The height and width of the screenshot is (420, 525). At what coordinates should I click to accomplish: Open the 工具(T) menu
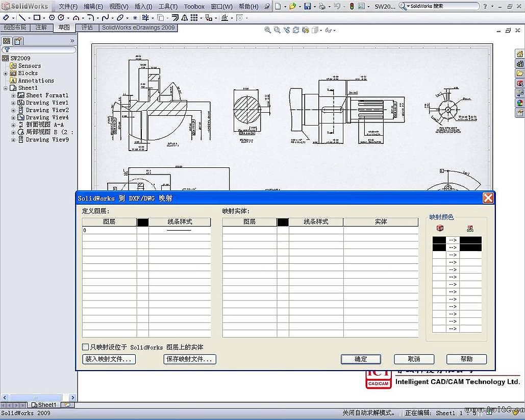(x=168, y=6)
